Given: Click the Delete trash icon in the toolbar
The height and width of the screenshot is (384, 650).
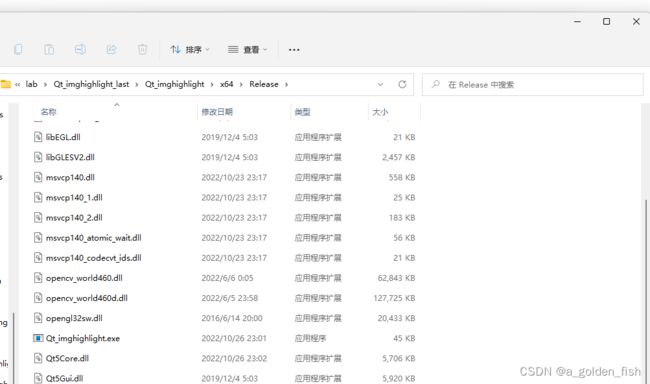Looking at the screenshot, I should point(142,49).
